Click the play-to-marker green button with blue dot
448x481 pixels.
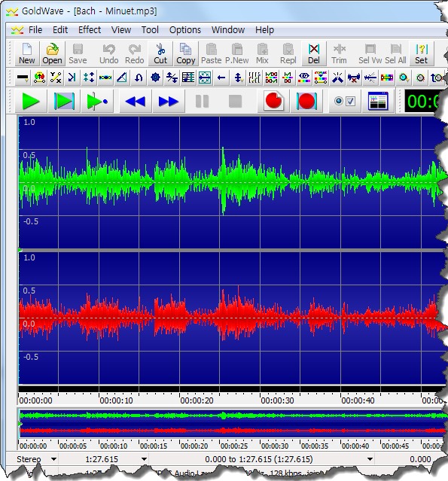click(97, 101)
